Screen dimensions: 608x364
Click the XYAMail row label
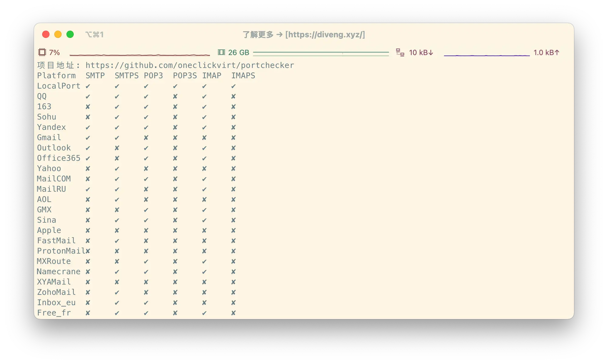click(54, 282)
